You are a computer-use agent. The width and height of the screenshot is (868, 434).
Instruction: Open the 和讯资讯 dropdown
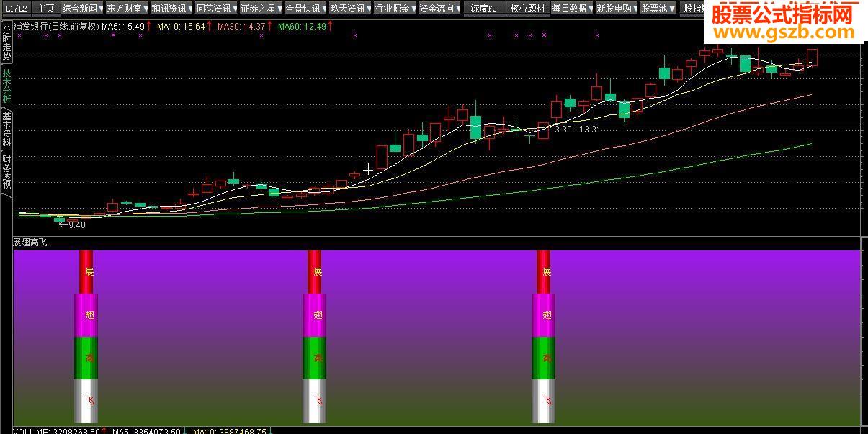(x=171, y=8)
